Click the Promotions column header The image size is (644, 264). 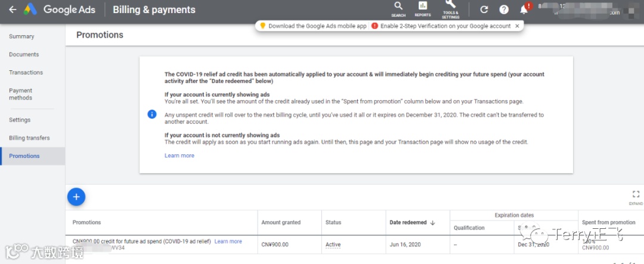86,222
